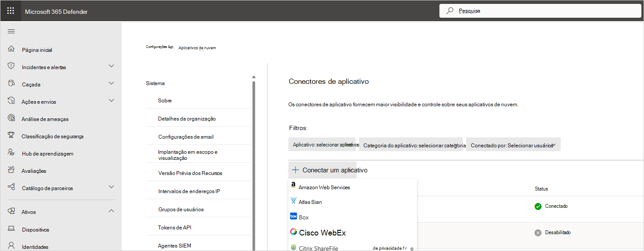Click the Box app icon in the list
Image resolution: width=644 pixels, height=251 pixels.
pos(294,216)
